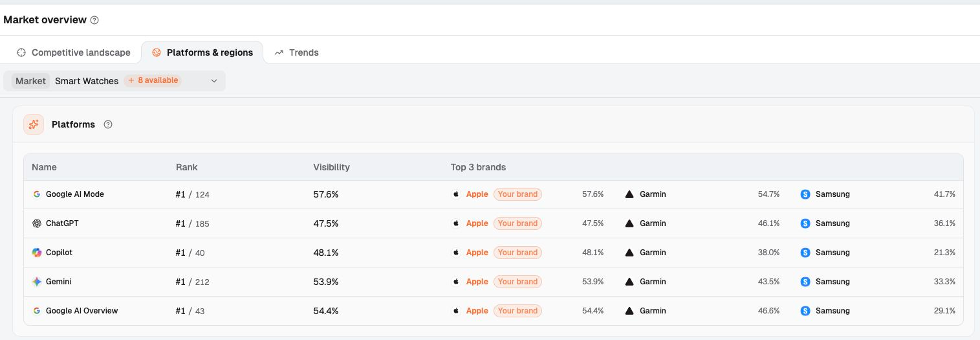Click Samsung 29.1% percentage value
This screenshot has height=340, width=980.
(944, 311)
